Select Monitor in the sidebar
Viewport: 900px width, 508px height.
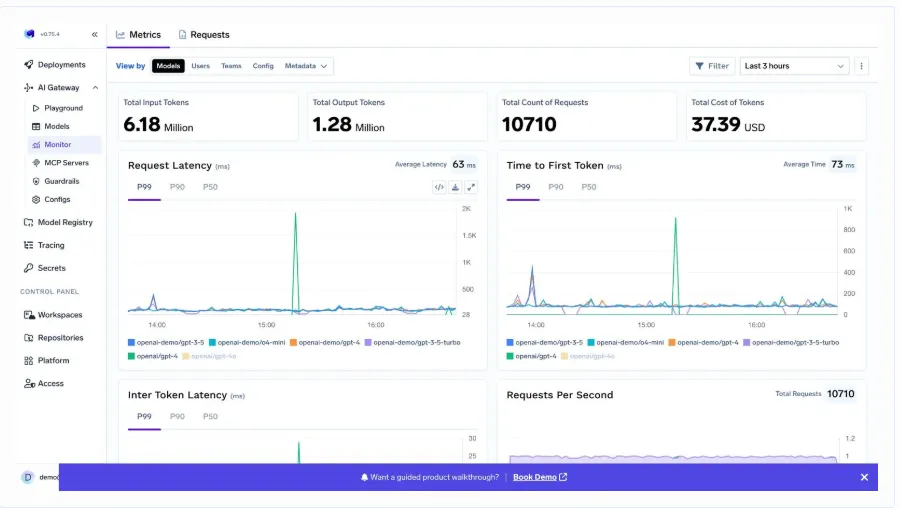tap(64, 145)
